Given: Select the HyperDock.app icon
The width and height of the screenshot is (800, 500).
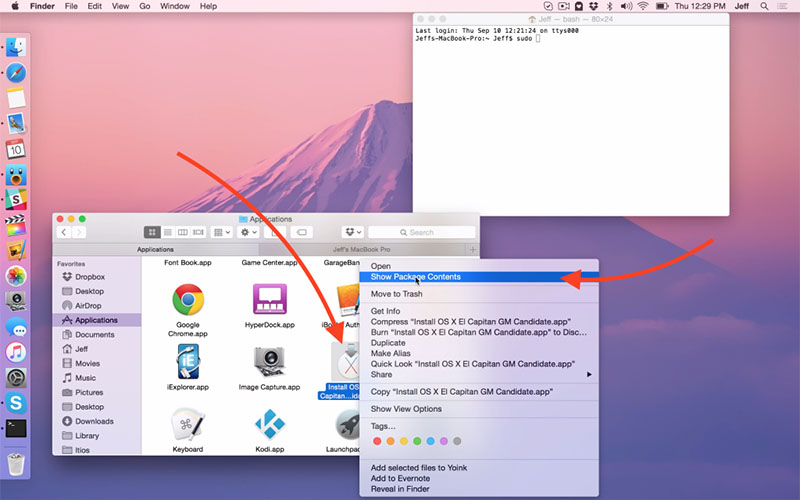Looking at the screenshot, I should tap(269, 299).
